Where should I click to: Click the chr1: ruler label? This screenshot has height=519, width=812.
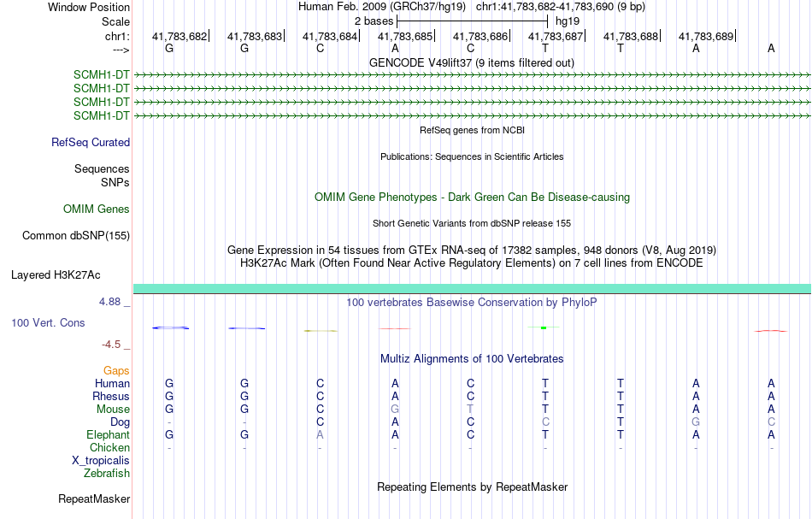coord(117,36)
